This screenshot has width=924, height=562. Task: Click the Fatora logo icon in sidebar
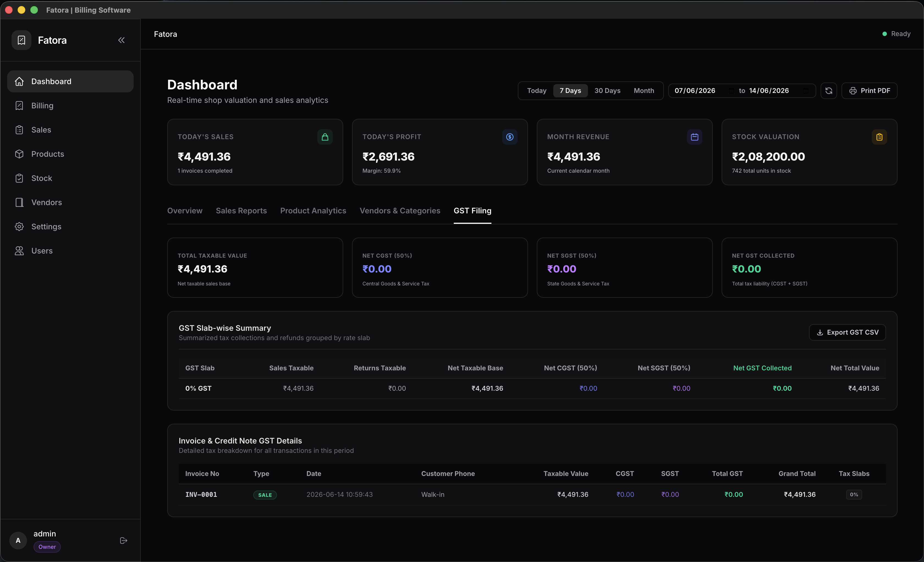[21, 40]
